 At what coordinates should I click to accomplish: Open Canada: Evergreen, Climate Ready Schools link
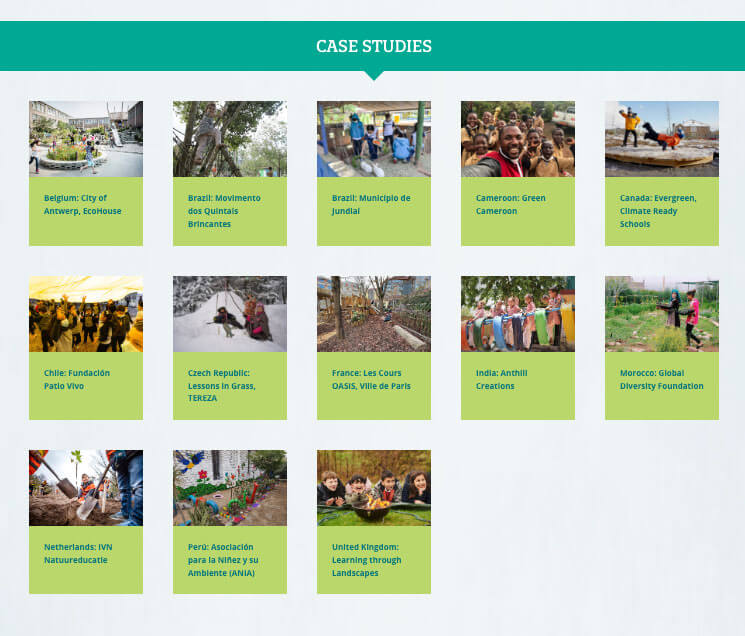(658, 211)
